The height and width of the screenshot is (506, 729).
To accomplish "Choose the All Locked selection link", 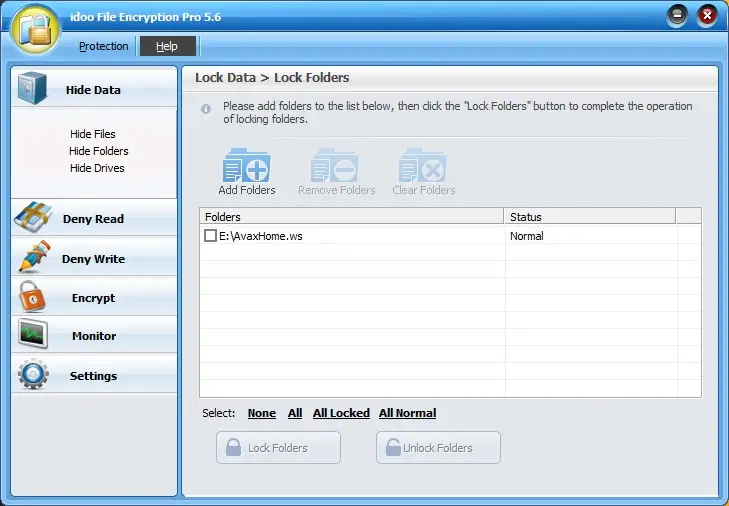I will pos(341,413).
